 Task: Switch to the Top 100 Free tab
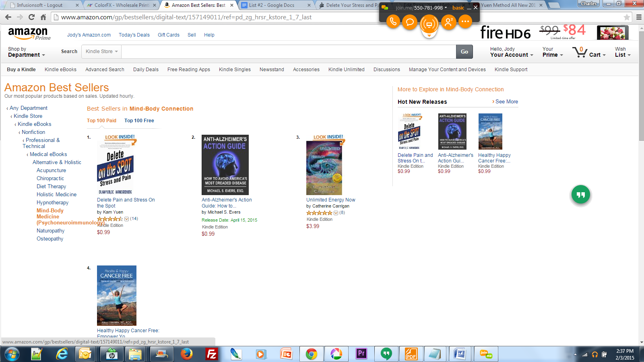[x=139, y=121]
